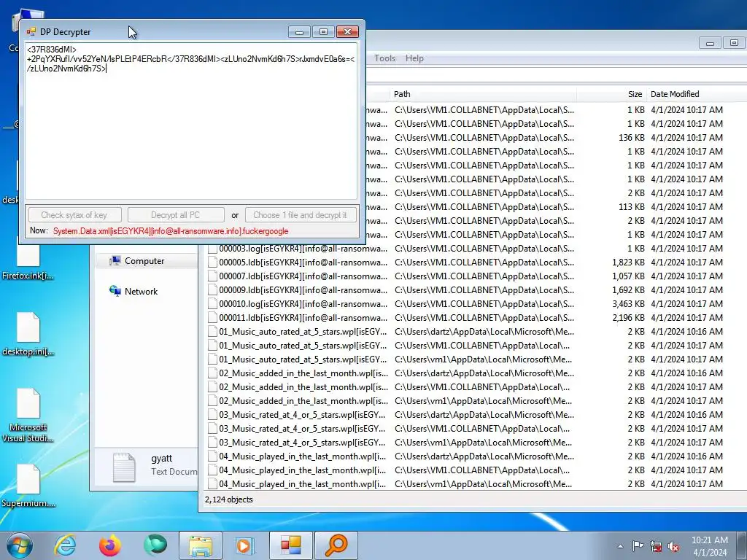Select Firefox.lnk desktop icon
This screenshot has height=560, width=747.
click(28, 260)
